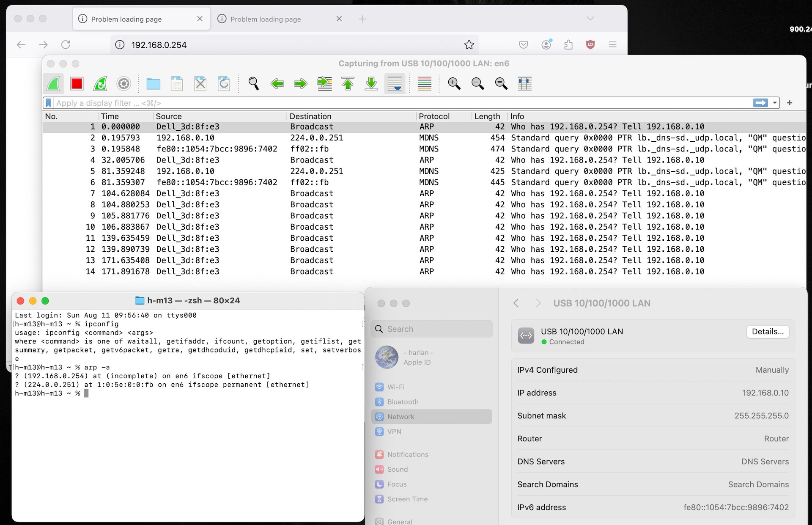Open capture options gear icon
The image size is (812, 525).
point(123,84)
